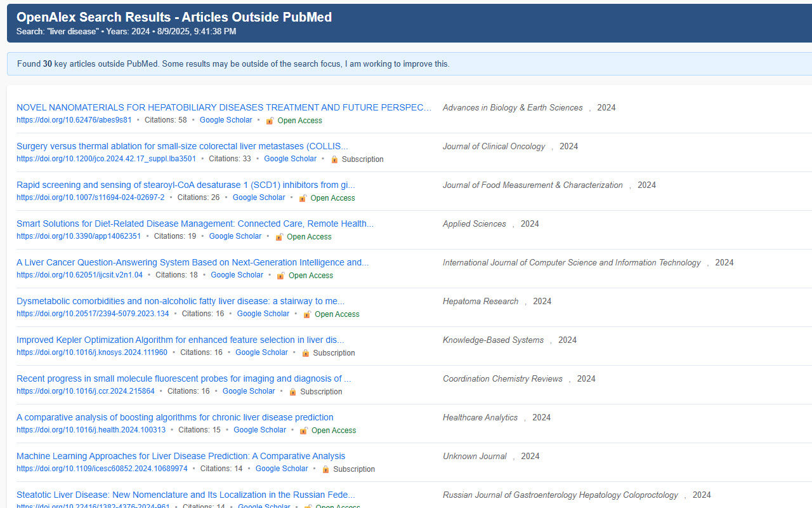Open Steatotic Liver Disease New Nomenclature article
Image resolution: width=812 pixels, height=508 pixels.
click(186, 495)
